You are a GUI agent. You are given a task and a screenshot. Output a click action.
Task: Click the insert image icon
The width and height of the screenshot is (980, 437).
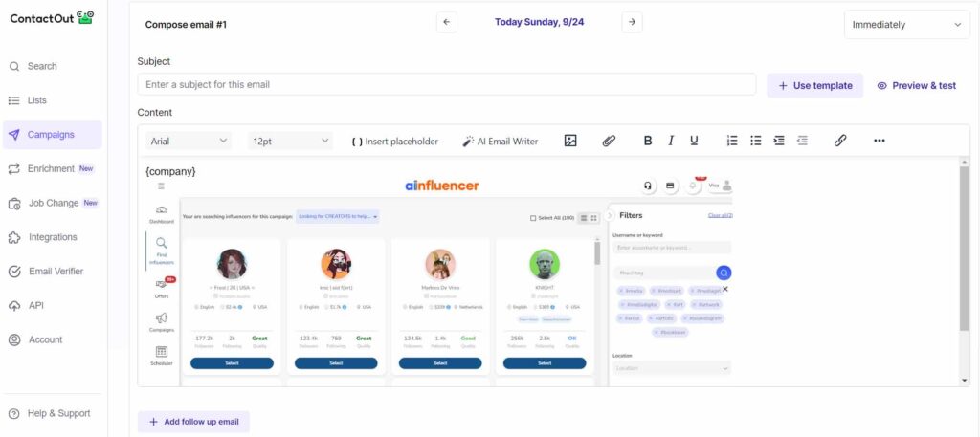(x=570, y=142)
